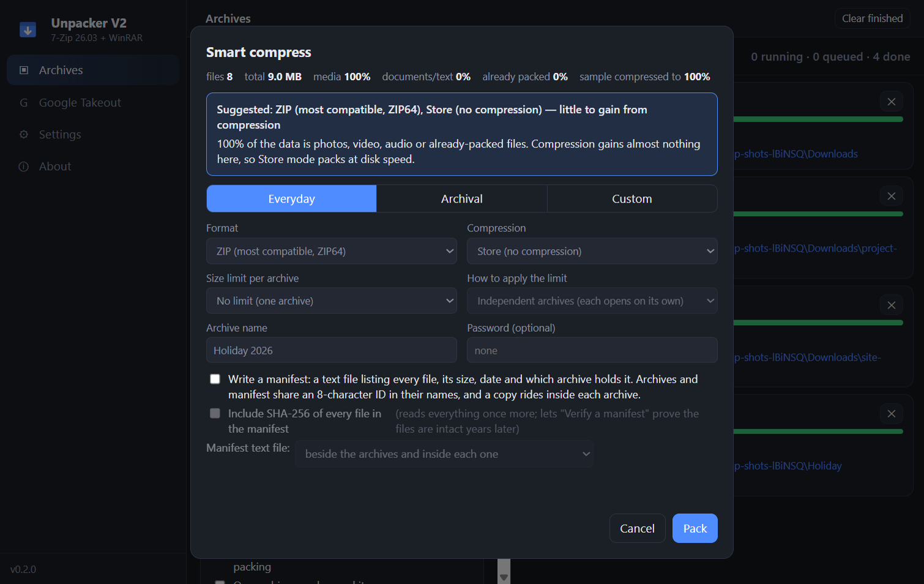924x584 pixels.
Task: Open the p-shots-lBiNSQ\Holiday path link
Action: point(788,466)
